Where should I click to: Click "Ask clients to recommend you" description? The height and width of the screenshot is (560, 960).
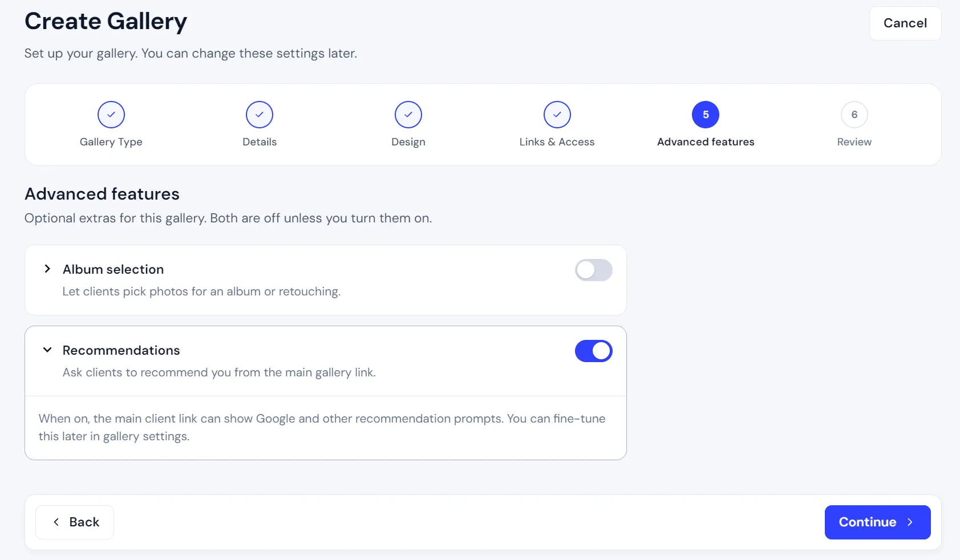click(219, 372)
